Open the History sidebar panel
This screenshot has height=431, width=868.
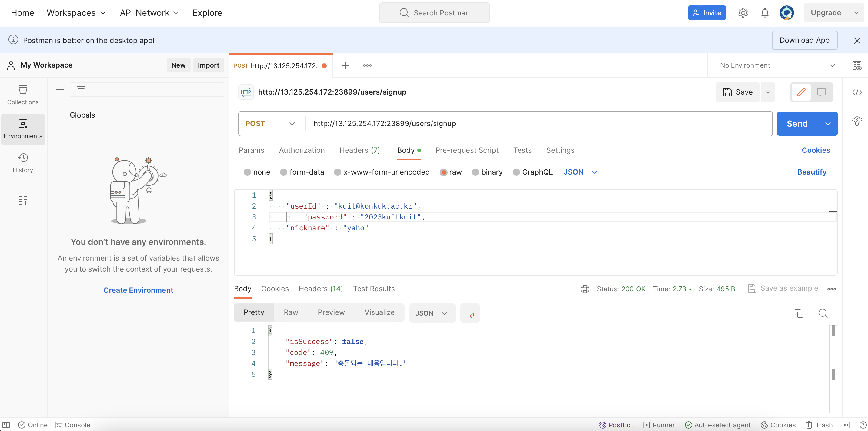[23, 163]
